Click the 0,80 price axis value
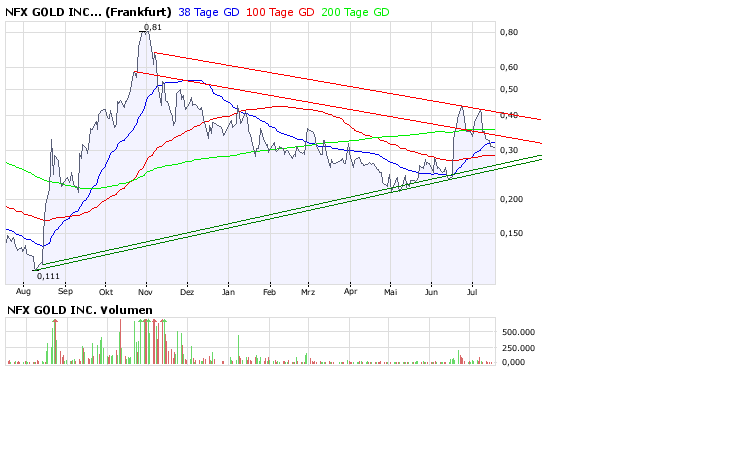Screen dimensions: 738x475 coord(509,32)
